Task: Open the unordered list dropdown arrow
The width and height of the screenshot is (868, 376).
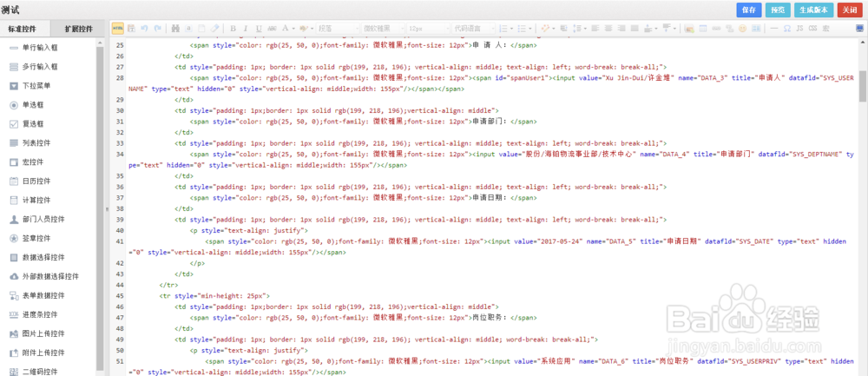Action: [x=530, y=29]
